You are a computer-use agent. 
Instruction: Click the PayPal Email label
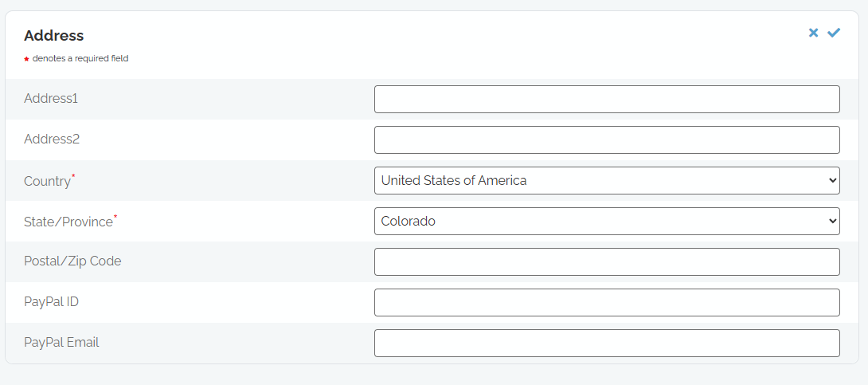click(x=61, y=343)
